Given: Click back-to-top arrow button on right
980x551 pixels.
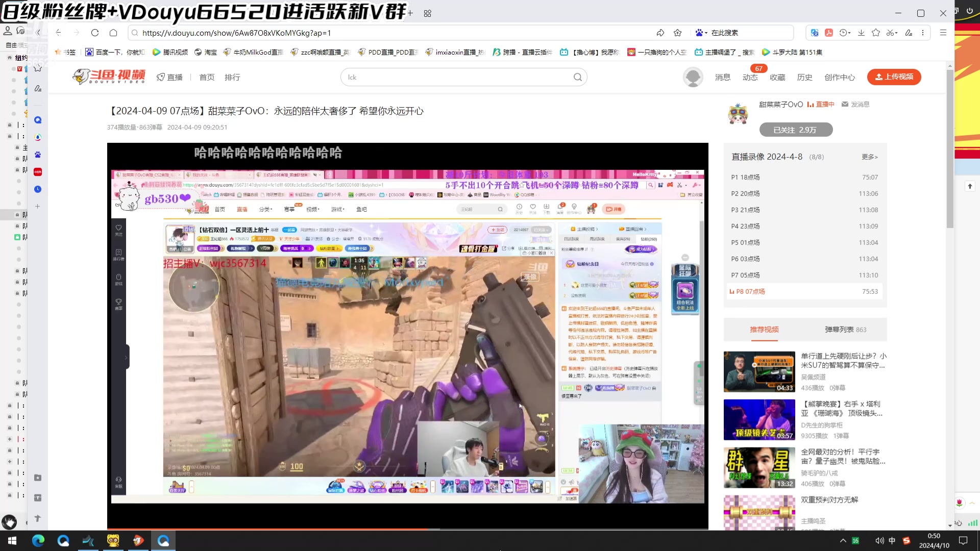Looking at the screenshot, I should (970, 186).
